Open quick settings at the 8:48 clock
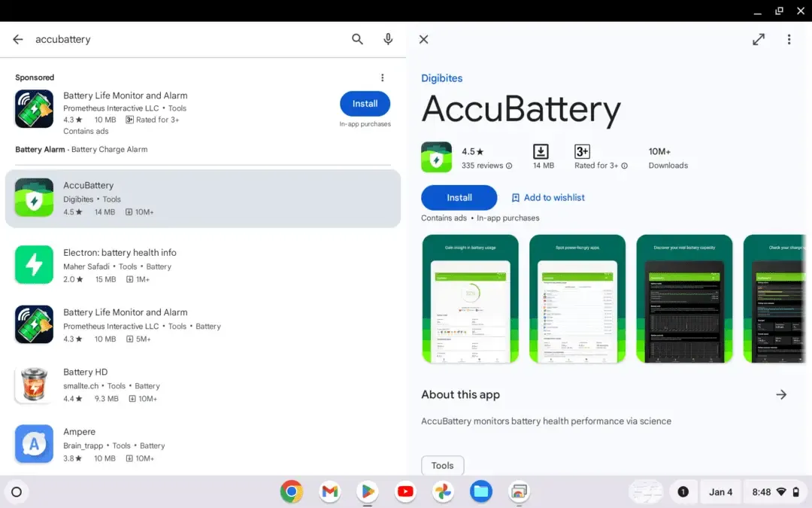 pos(775,492)
